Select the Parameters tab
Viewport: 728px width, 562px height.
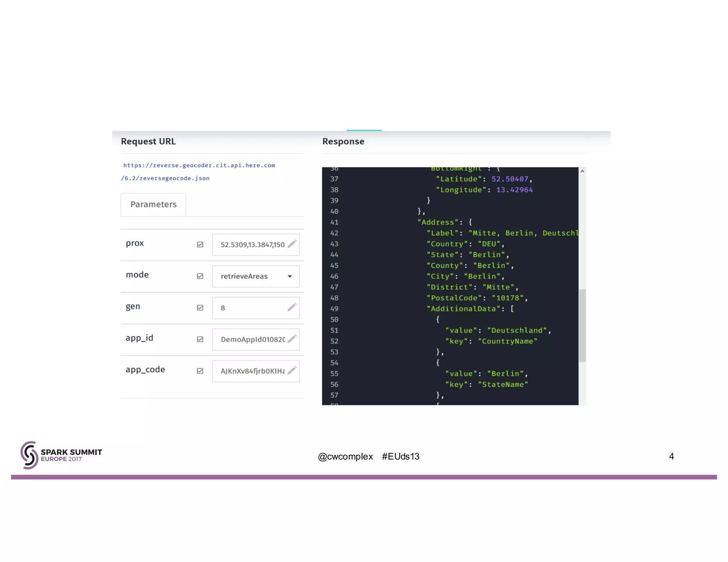click(x=153, y=205)
